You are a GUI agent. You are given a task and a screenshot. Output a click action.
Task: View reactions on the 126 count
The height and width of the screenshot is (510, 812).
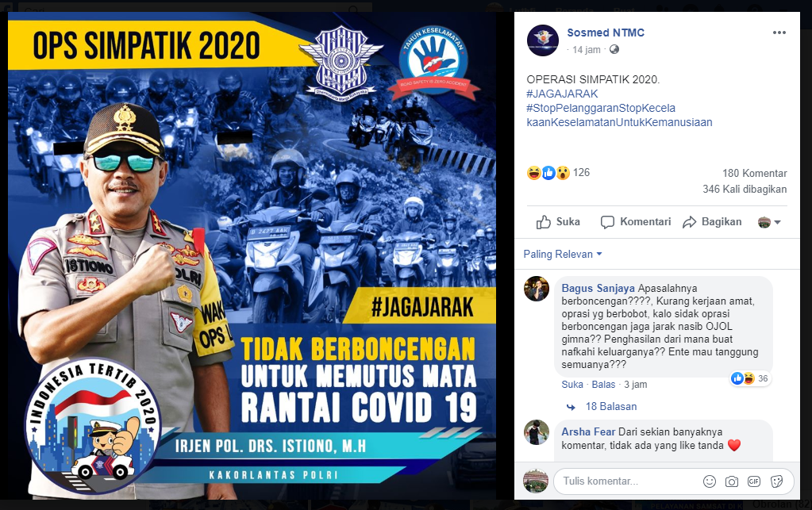tap(558, 173)
